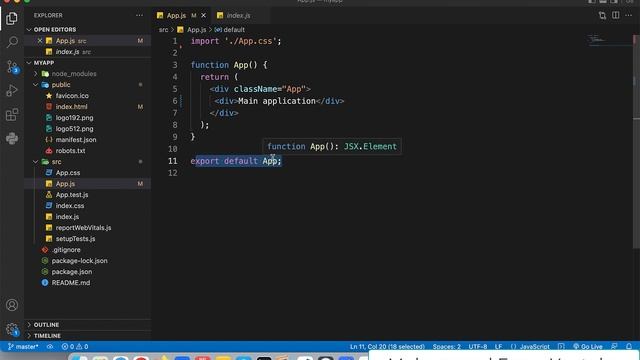This screenshot has height=360, width=640.
Task: Open the Manage gear icon
Action: (x=12, y=329)
